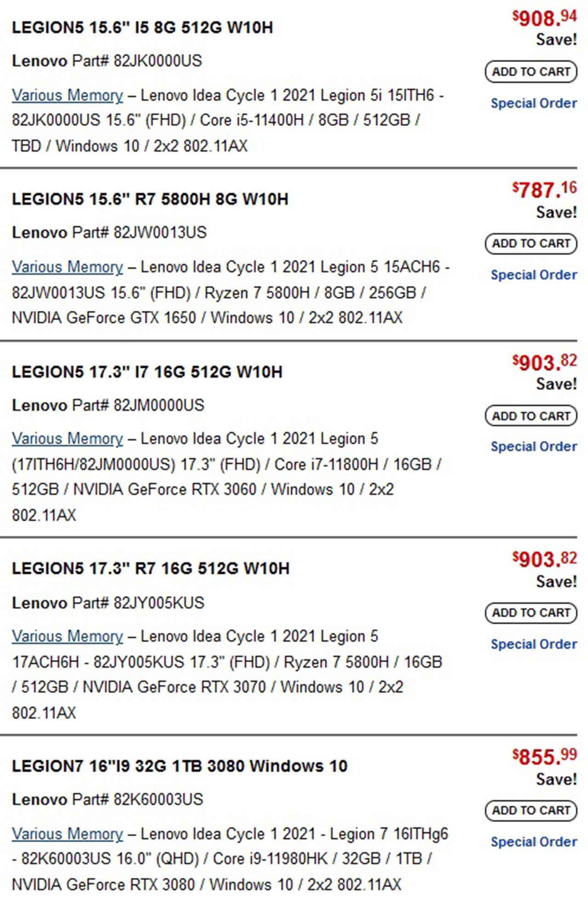Screen dimensions: 588x902
Task: Click Special Order for the 17.3" I7 Legion
Action: tap(534, 446)
